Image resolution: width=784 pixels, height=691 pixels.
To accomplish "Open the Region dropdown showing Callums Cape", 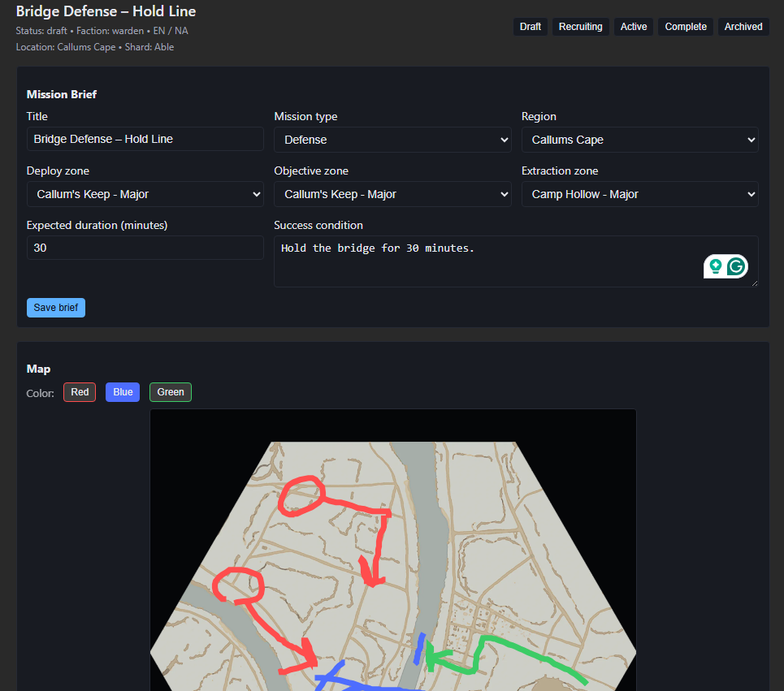I will (x=639, y=139).
